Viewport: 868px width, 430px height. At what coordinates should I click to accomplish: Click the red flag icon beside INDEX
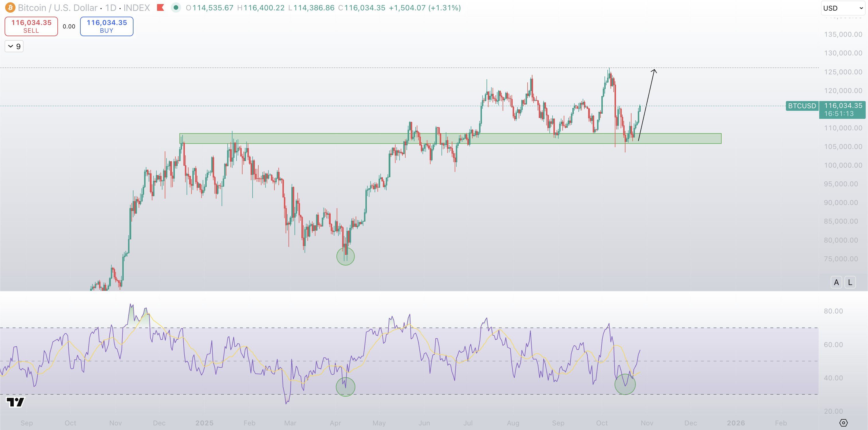[x=161, y=7]
